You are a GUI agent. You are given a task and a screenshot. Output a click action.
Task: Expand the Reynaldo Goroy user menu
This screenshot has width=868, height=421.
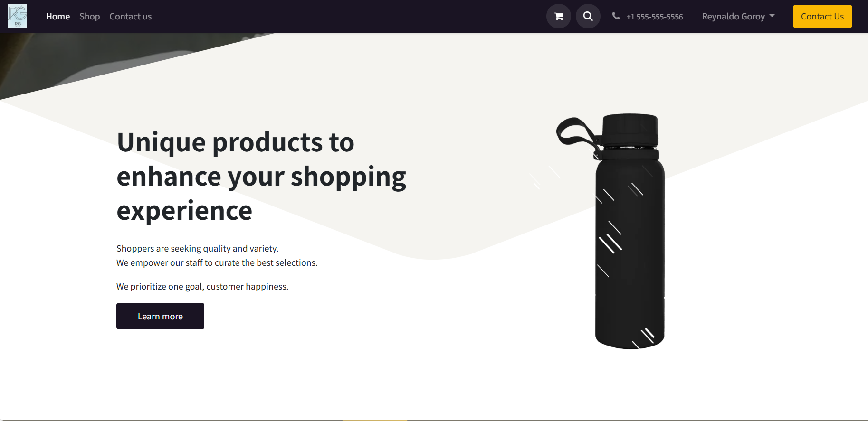pyautogui.click(x=738, y=17)
